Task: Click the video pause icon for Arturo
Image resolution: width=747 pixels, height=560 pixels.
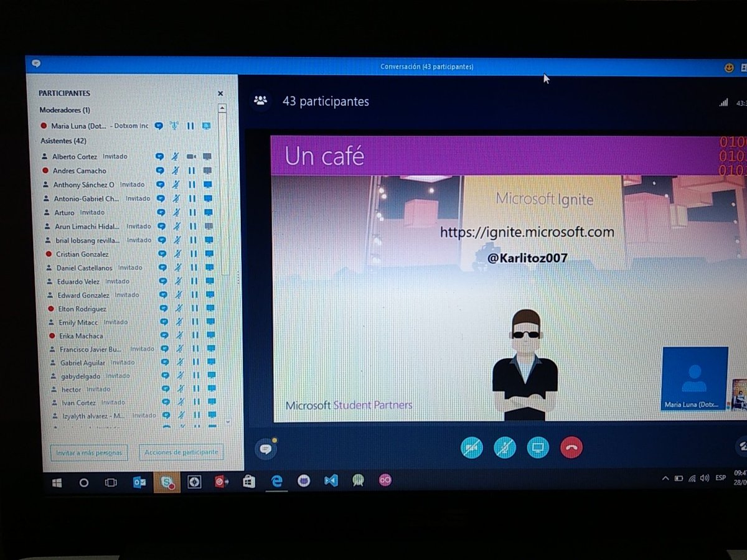Action: [x=192, y=212]
